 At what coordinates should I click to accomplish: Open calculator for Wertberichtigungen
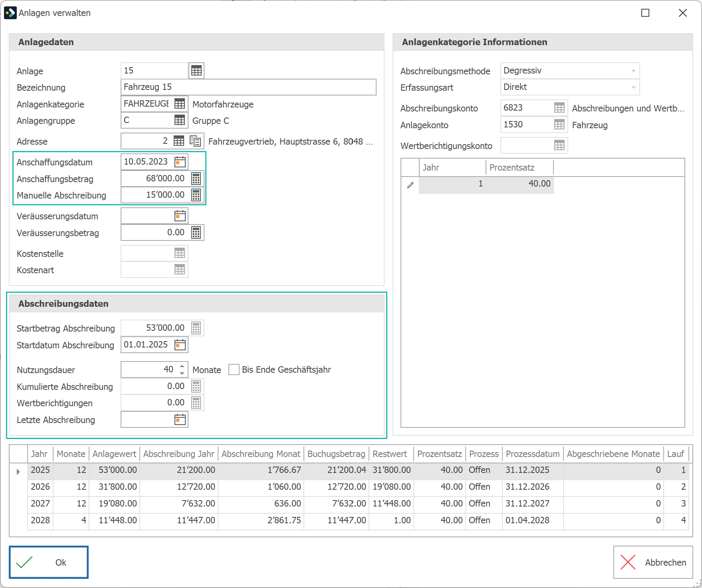(196, 403)
